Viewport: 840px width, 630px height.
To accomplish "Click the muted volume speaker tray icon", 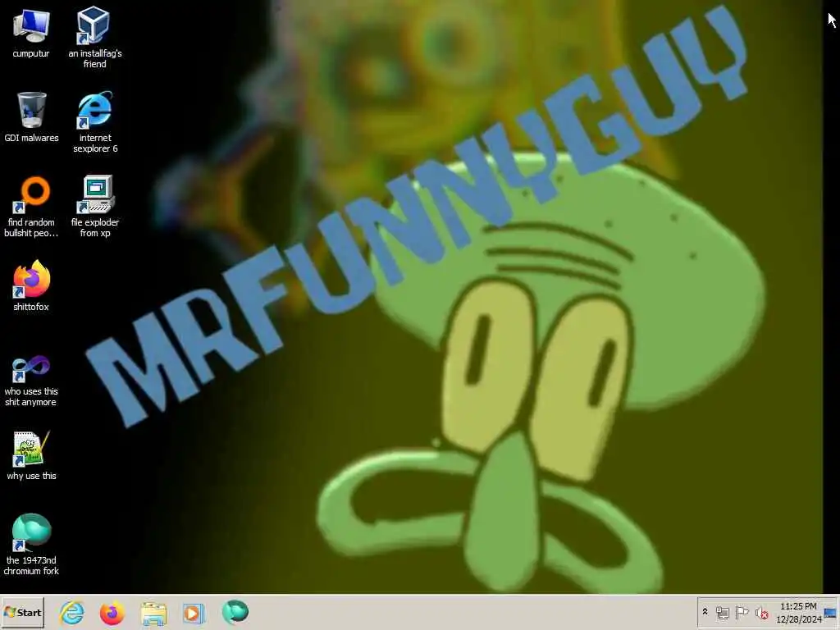I will click(x=761, y=612).
